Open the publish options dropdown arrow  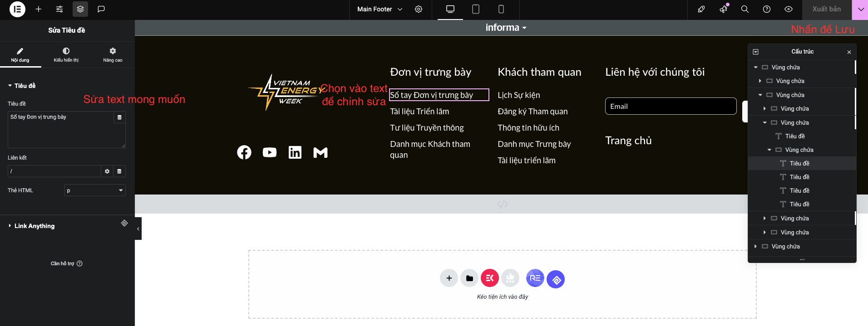[x=860, y=9]
